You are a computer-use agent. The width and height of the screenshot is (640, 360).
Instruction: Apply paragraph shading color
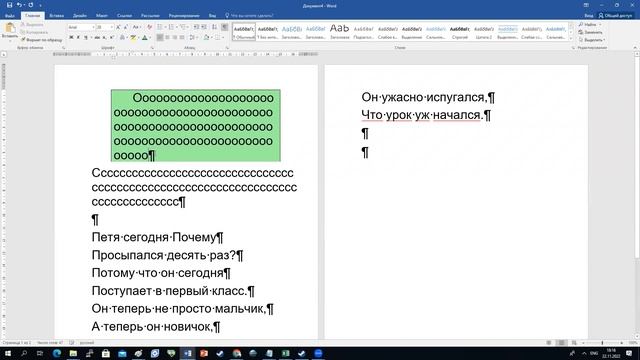tap(206, 37)
